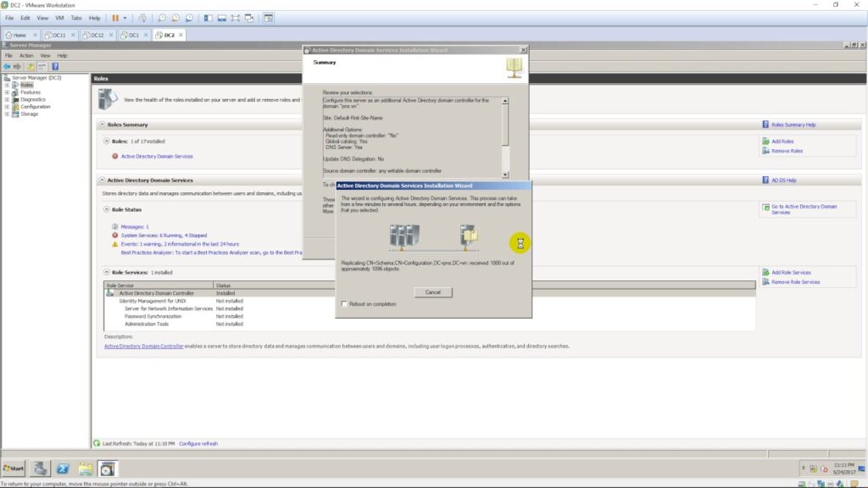
Task: Click Start button on guest taskbar
Action: tap(14, 469)
